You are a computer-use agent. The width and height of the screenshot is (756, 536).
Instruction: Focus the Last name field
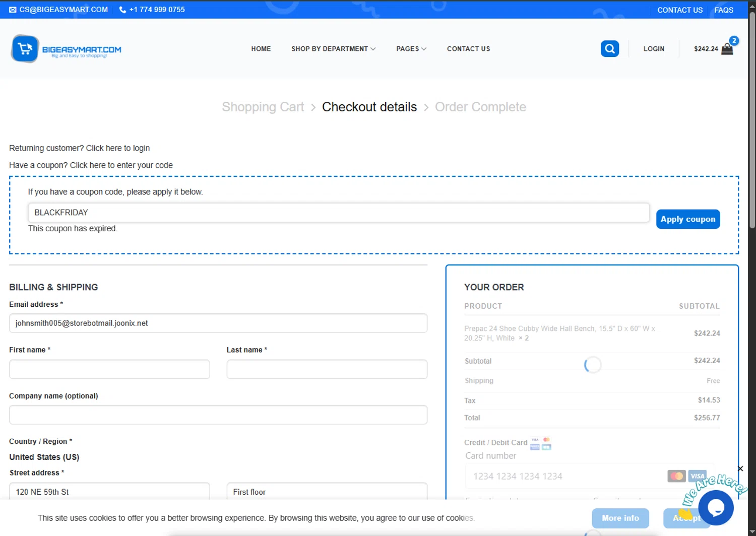click(327, 369)
